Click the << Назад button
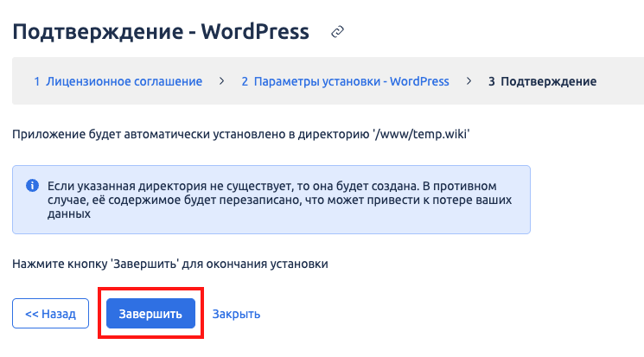The height and width of the screenshot is (357, 644). (50, 314)
